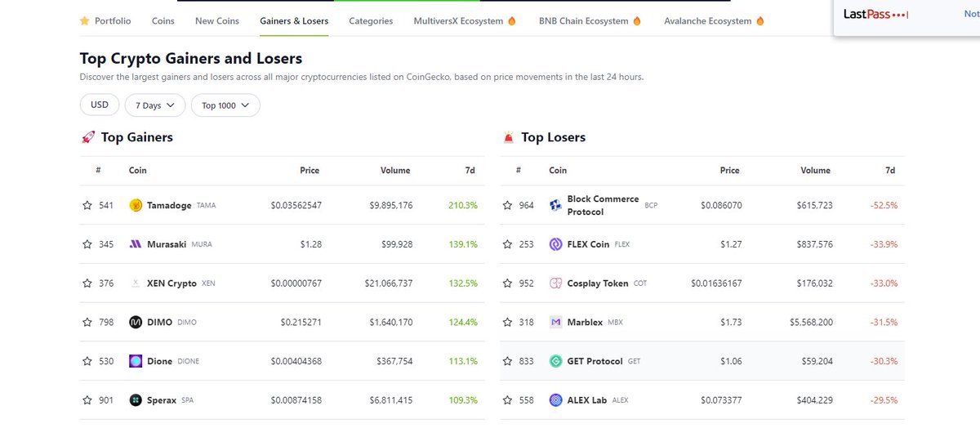Star the Murasaki row
980x428 pixels.
(x=87, y=244)
